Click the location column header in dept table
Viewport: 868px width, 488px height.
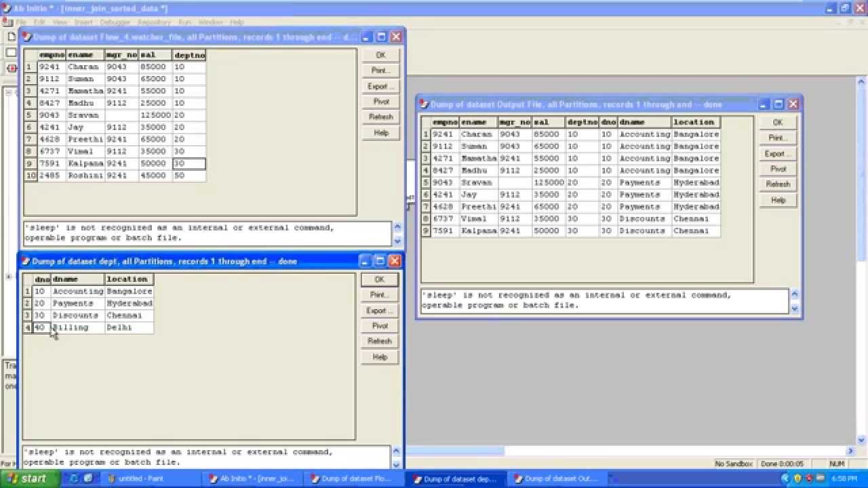point(129,279)
